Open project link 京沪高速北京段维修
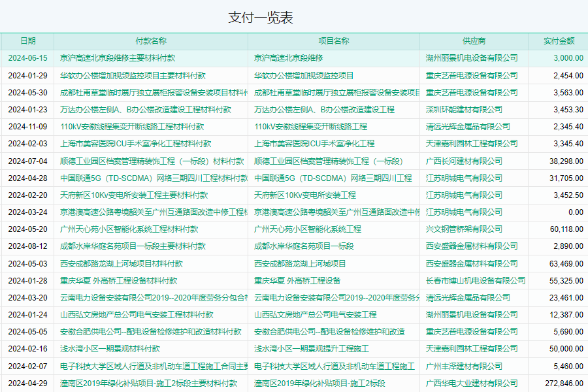 289,58
